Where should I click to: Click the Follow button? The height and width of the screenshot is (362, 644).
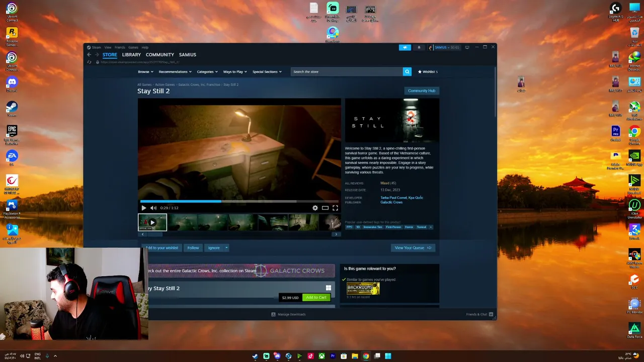[193, 247]
